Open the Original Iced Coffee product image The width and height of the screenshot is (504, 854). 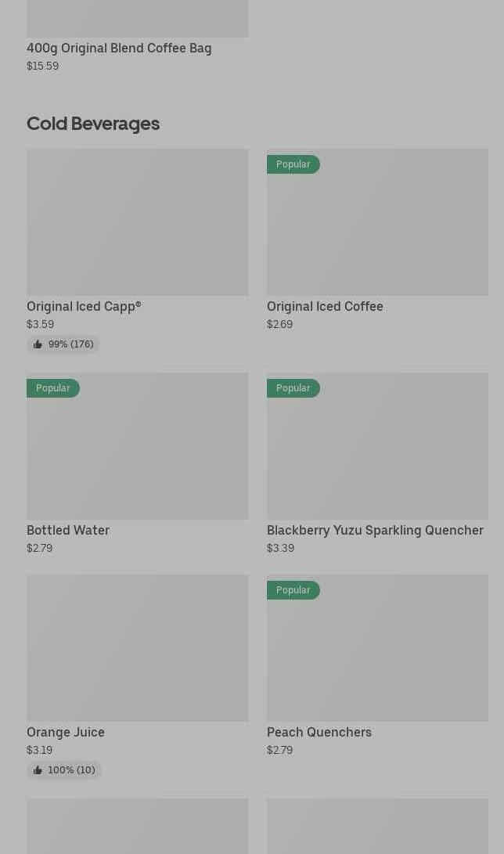(377, 222)
